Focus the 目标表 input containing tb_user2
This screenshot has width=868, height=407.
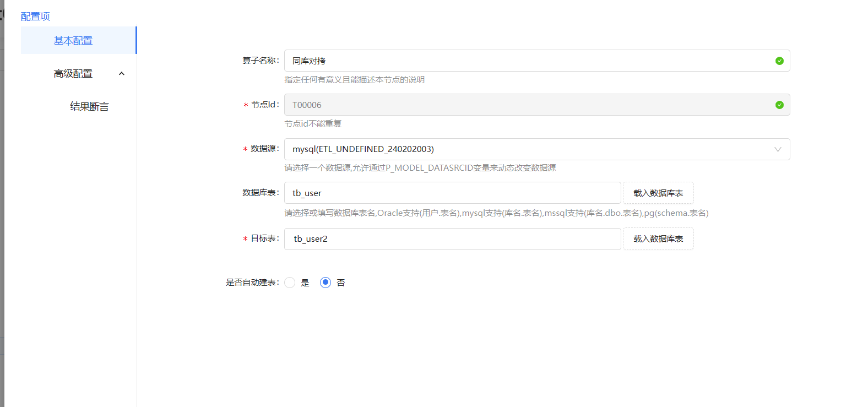point(452,239)
